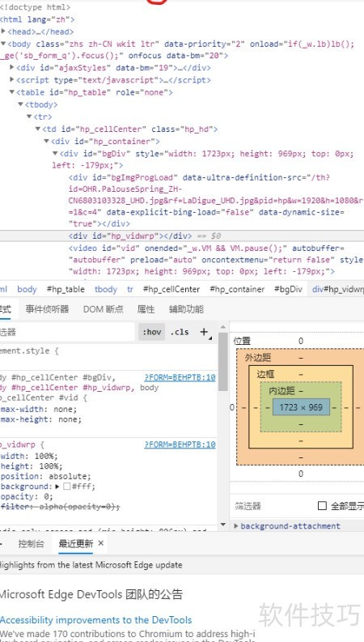
Task: Open the 属性 tab
Action: click(x=146, y=309)
